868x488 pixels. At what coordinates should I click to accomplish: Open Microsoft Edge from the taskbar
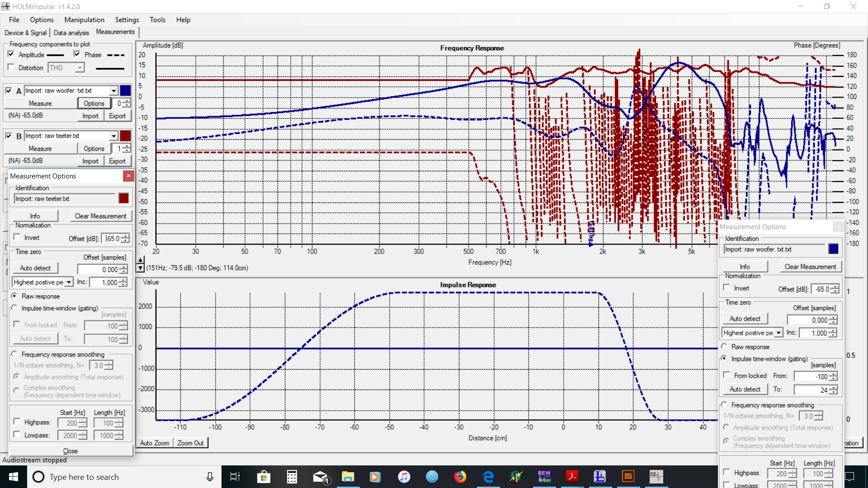click(488, 477)
